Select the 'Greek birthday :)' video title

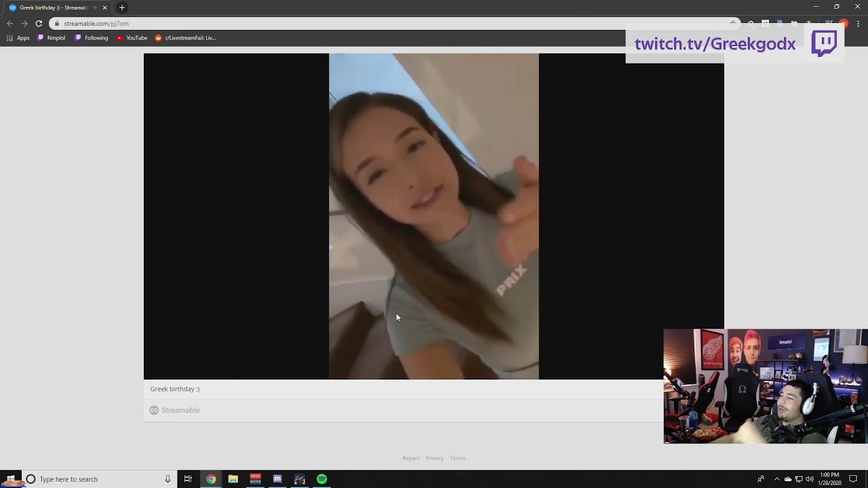coord(175,389)
